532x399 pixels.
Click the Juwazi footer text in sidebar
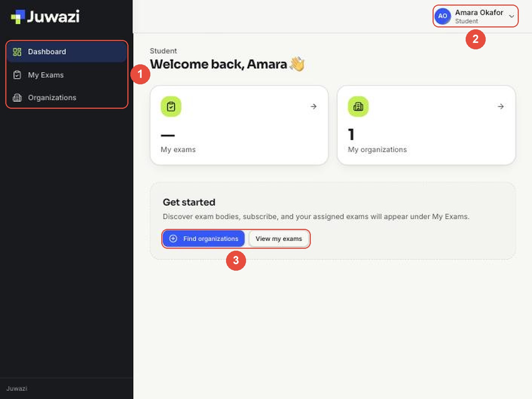pyautogui.click(x=17, y=388)
